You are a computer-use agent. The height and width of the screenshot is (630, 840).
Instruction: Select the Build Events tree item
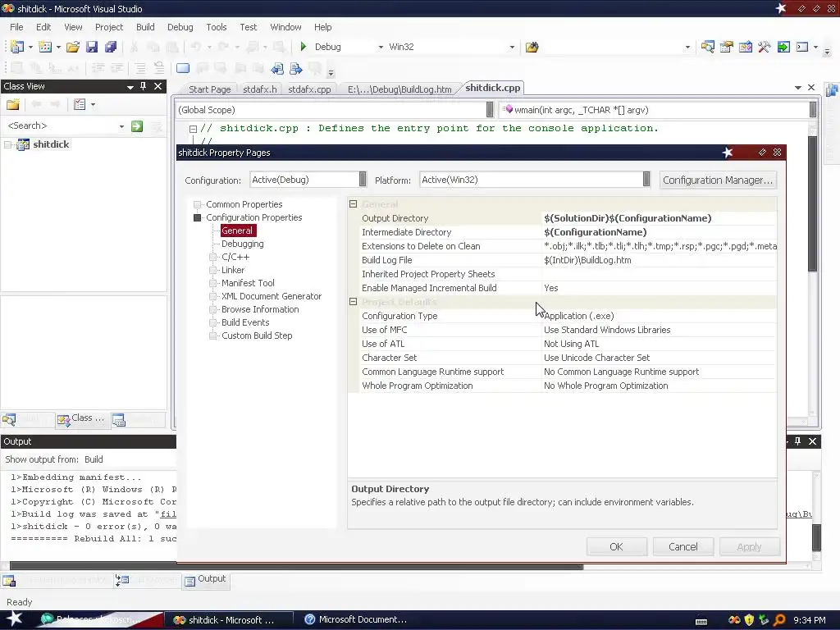pyautogui.click(x=245, y=322)
